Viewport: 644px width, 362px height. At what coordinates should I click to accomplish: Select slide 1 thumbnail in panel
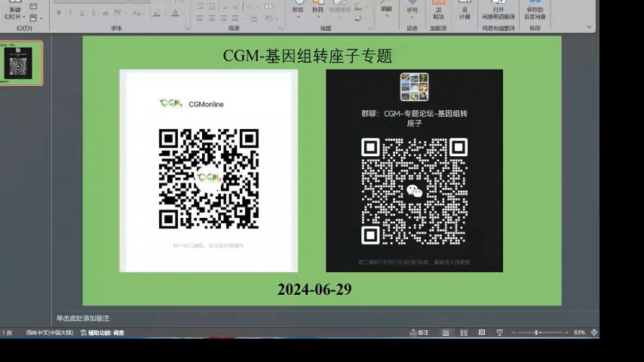coord(20,63)
